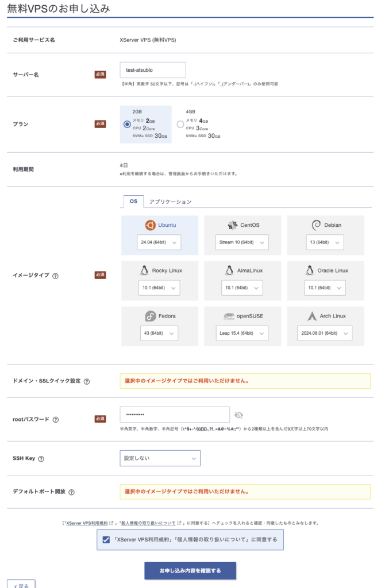Select the 2GB plan radio button

point(127,124)
